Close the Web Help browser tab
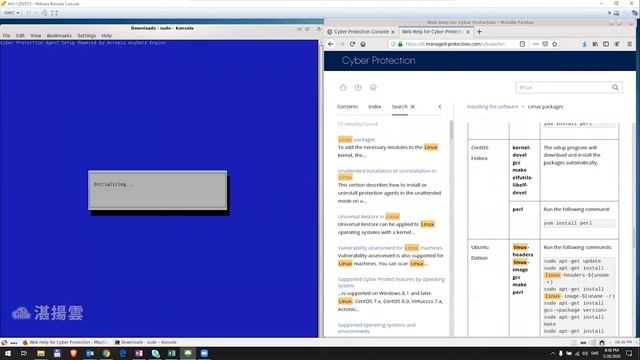Image resolution: width=640 pixels, height=360 pixels. coord(468,32)
